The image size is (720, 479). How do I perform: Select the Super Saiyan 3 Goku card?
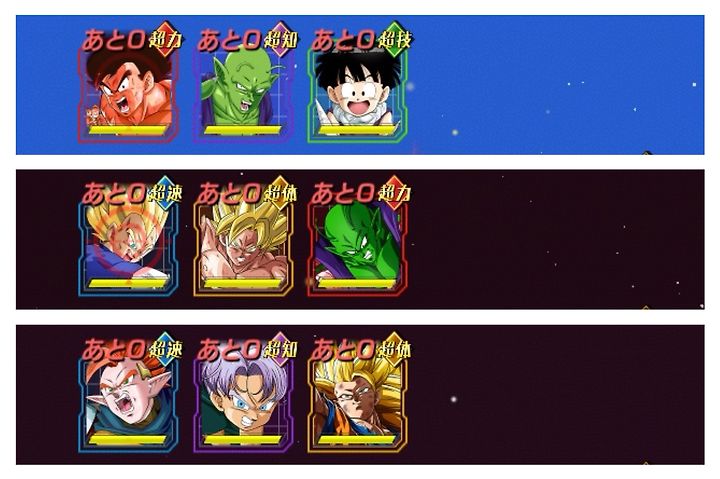[x=357, y=404]
